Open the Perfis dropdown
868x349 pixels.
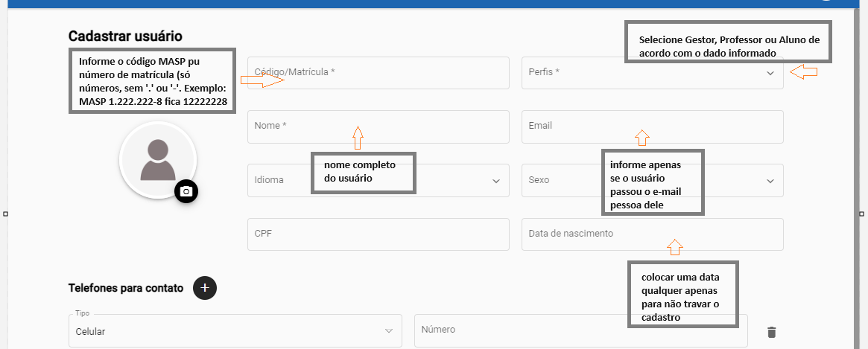(652, 73)
